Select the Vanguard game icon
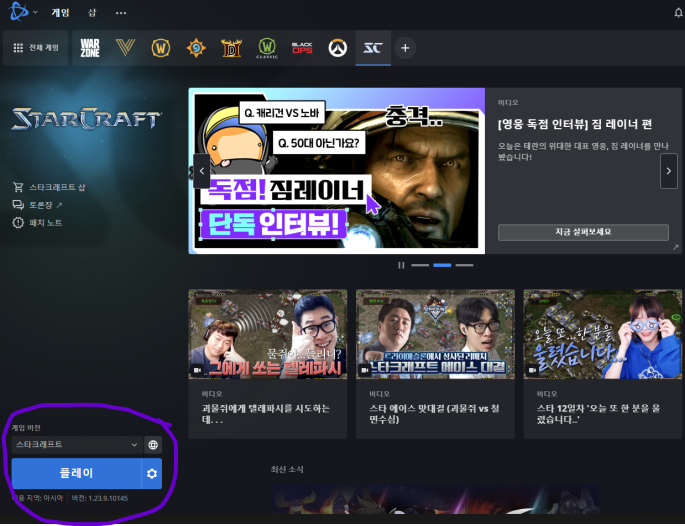 [x=125, y=48]
